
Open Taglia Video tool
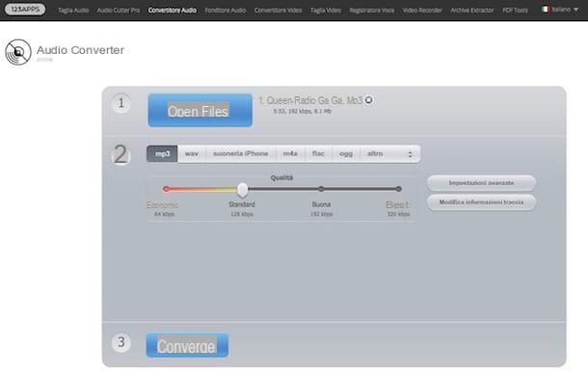click(x=326, y=11)
